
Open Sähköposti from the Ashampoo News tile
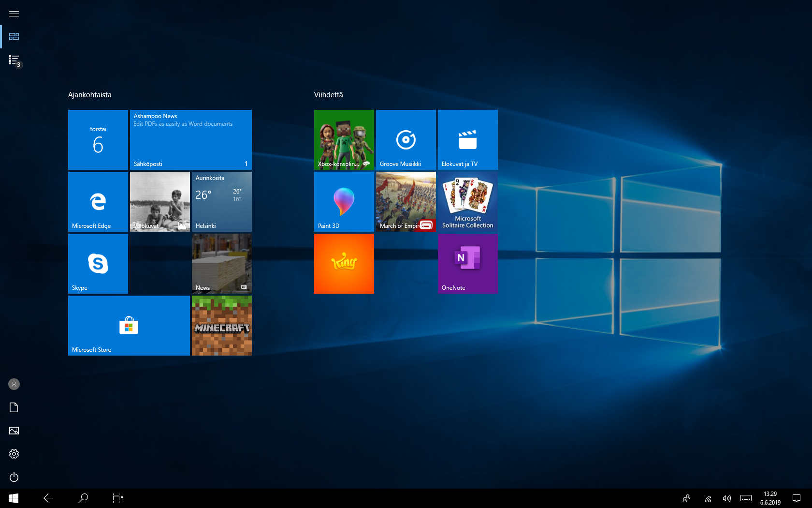190,140
